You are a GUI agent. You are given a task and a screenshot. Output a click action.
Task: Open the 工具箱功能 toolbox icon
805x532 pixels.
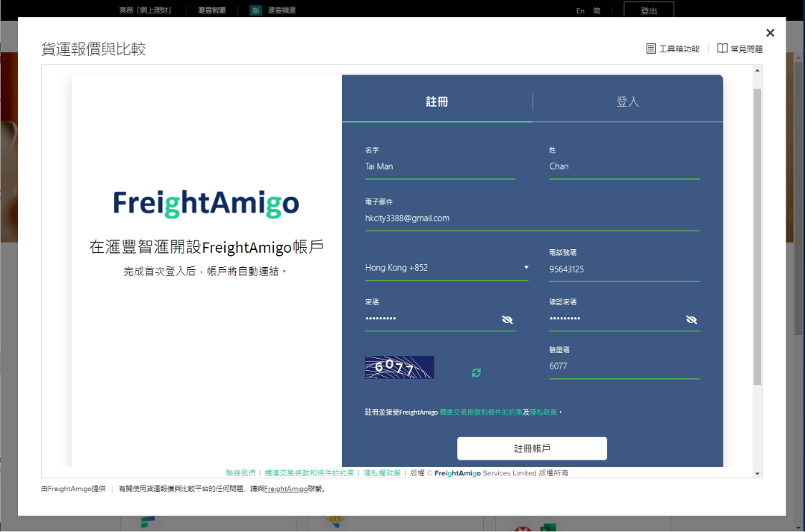click(x=650, y=48)
